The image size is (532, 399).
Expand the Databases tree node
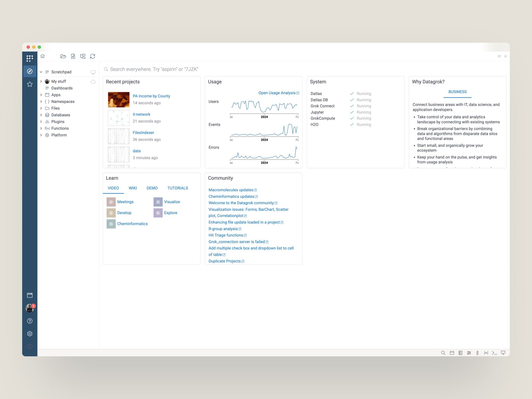tap(41, 115)
